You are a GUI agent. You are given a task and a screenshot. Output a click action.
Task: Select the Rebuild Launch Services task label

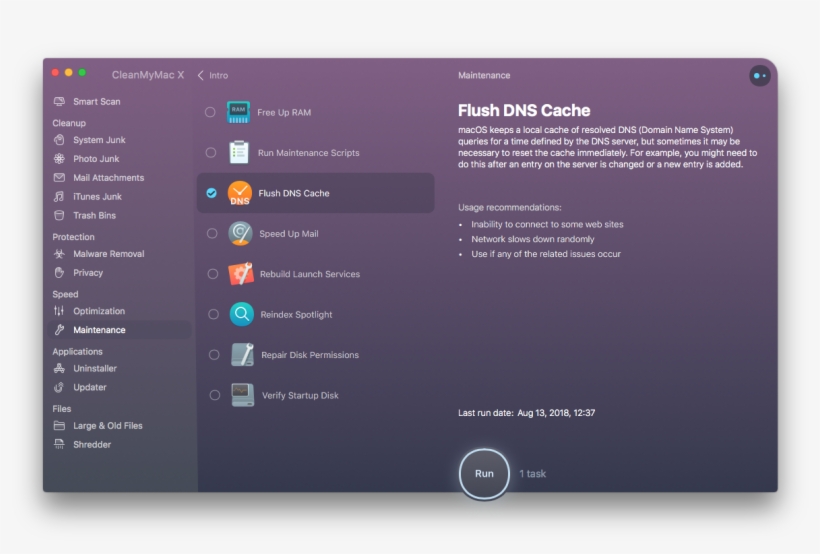[310, 274]
